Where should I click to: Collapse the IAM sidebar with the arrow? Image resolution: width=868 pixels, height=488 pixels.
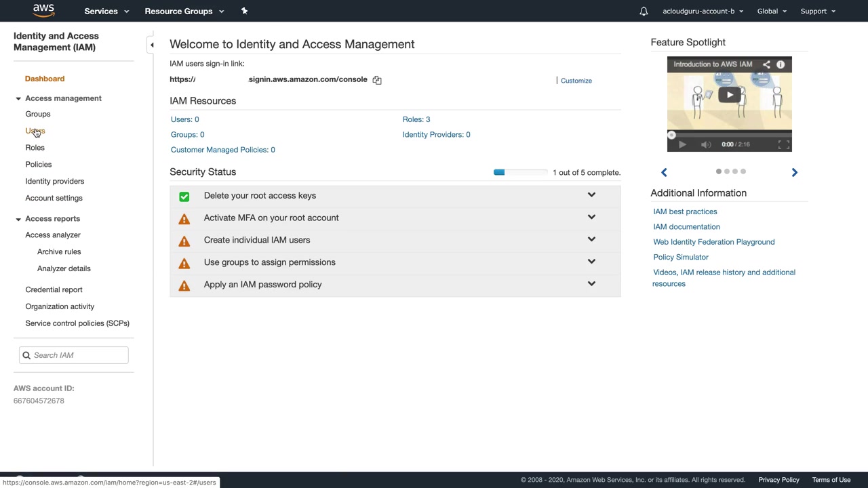coord(152,45)
